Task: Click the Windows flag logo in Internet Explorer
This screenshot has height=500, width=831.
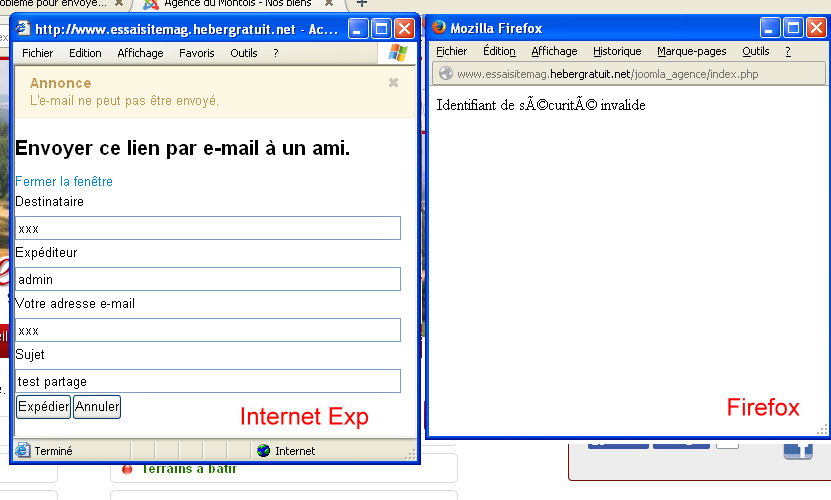Action: point(397,53)
